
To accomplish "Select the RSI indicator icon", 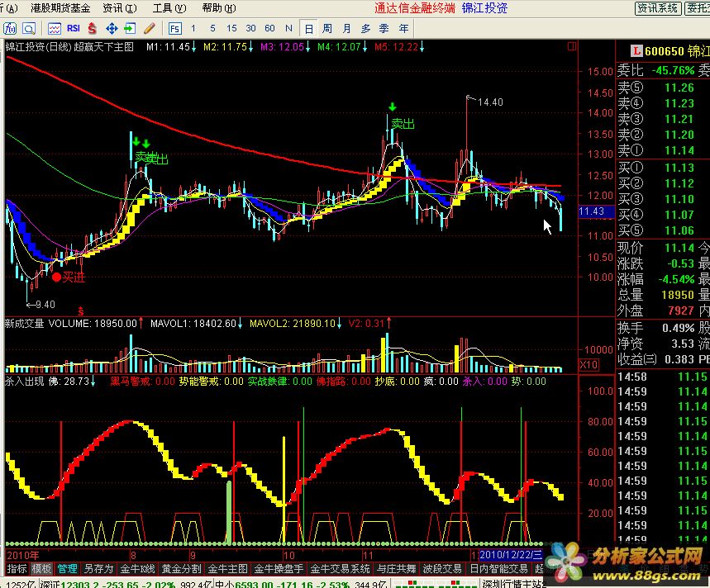I will pyautogui.click(x=74, y=29).
